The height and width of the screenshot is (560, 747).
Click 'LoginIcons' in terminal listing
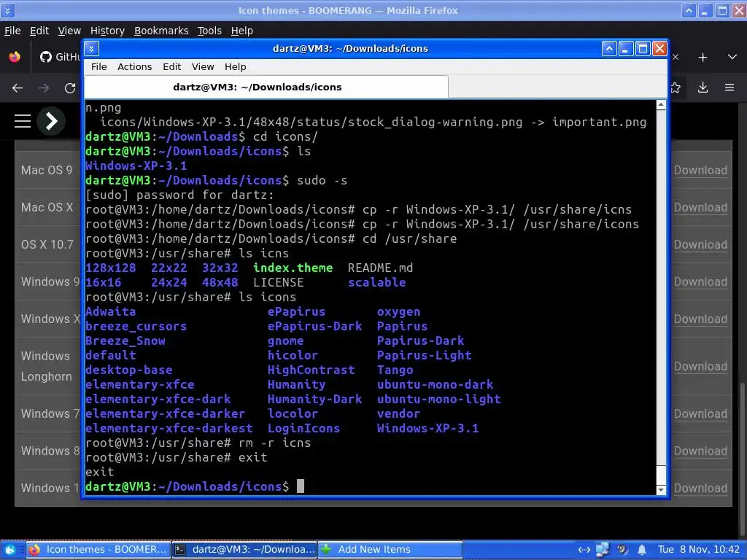pyautogui.click(x=303, y=428)
